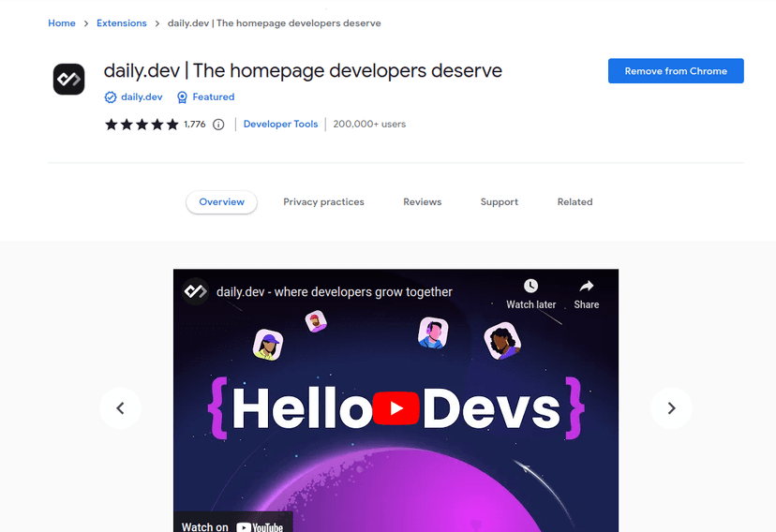Advance carousel with the right arrow
The width and height of the screenshot is (776, 532).
[671, 408]
